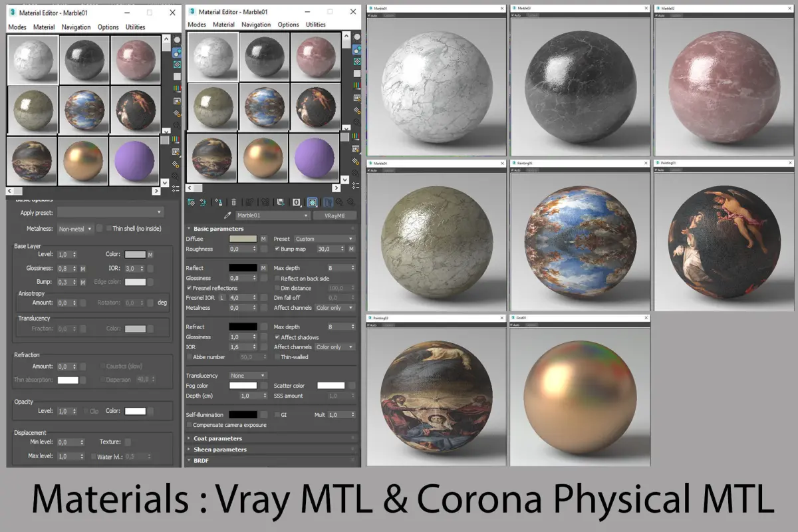This screenshot has width=798, height=532.
Task: Click the trash reset material icon, VRay editor
Action: click(x=233, y=202)
